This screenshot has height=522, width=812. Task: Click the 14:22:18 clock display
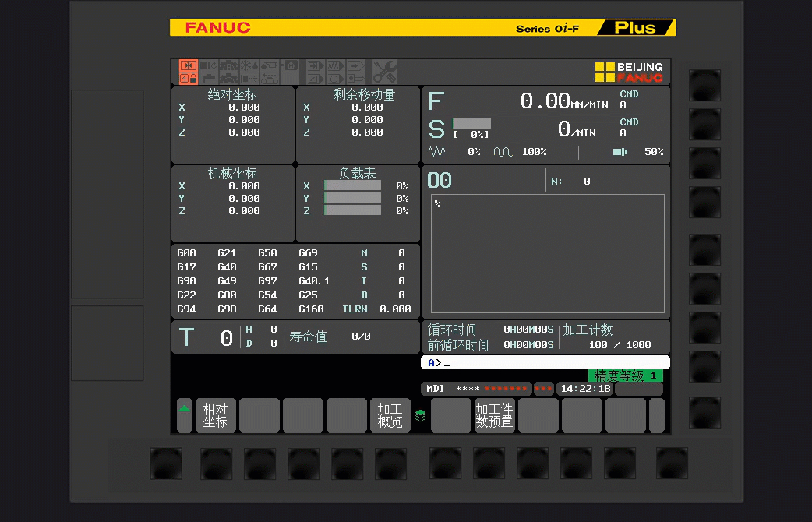[586, 389]
